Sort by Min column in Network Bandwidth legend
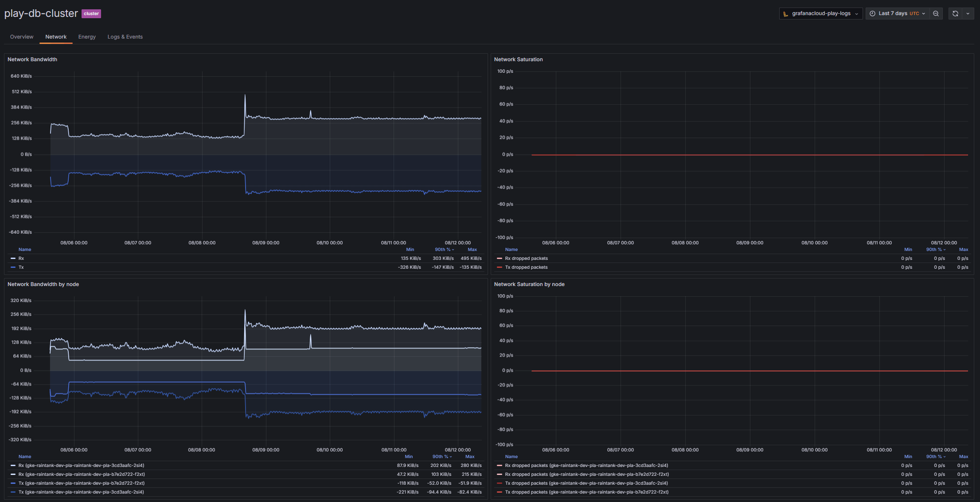This screenshot has height=502, width=980. [410, 249]
